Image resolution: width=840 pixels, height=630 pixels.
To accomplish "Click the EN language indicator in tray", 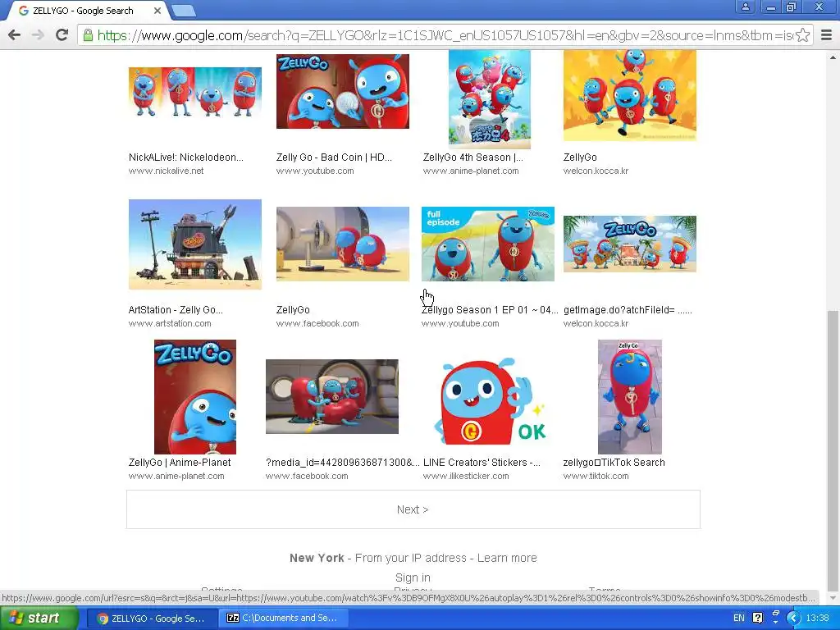I will pyautogui.click(x=739, y=619).
